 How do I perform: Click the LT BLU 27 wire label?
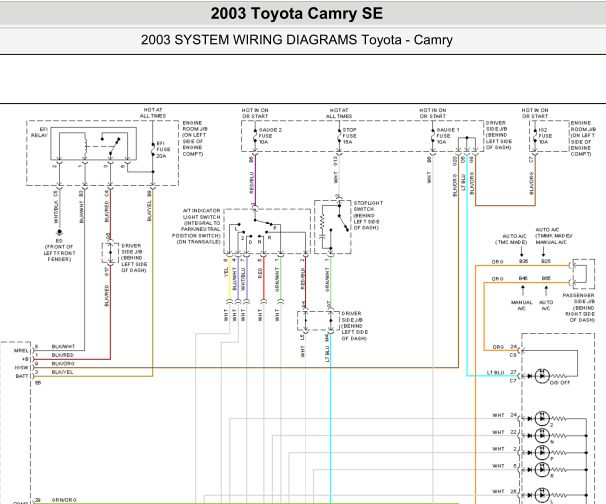click(495, 373)
